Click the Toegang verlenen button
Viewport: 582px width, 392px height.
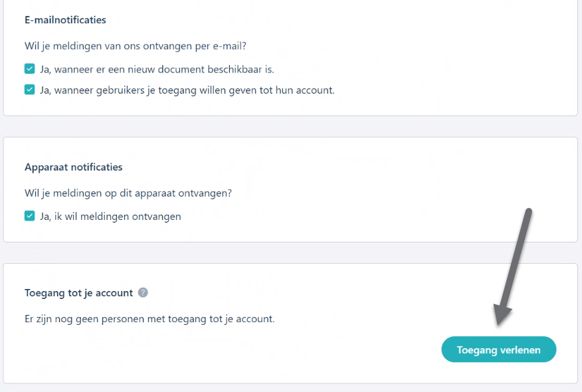pos(498,349)
